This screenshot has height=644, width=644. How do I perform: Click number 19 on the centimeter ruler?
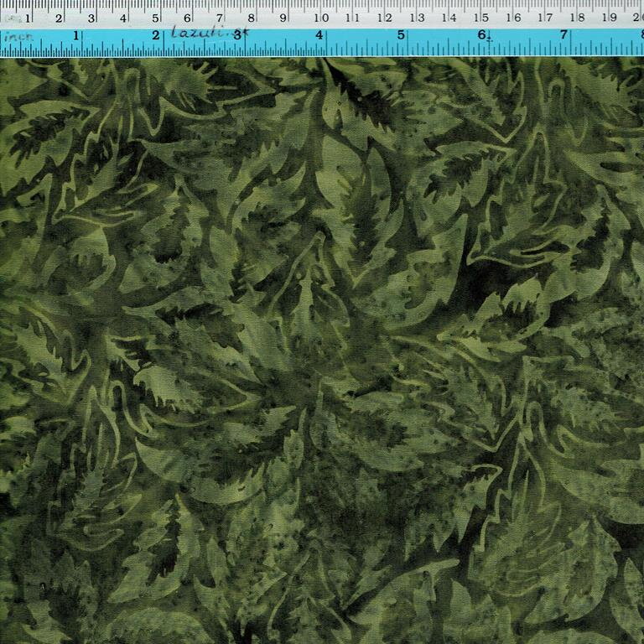click(x=610, y=18)
